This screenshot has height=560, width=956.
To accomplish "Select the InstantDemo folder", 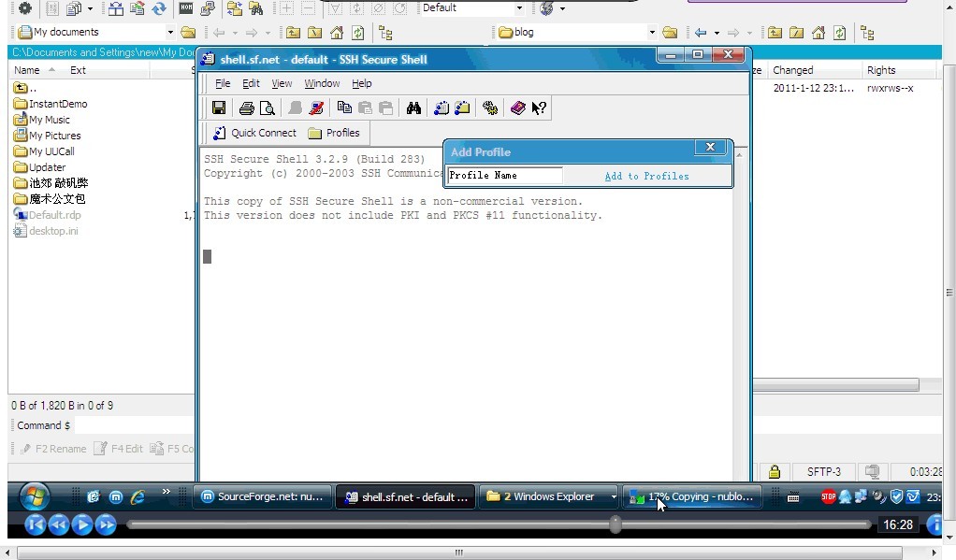I will [51, 104].
